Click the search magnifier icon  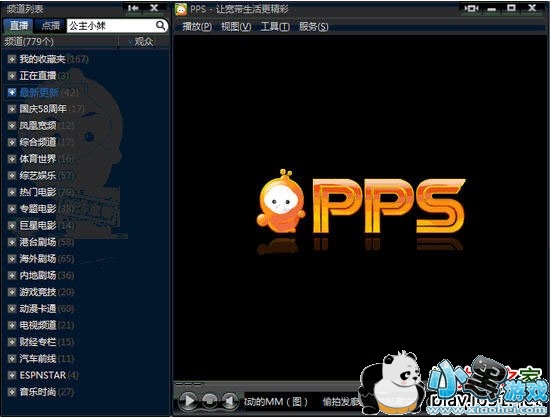tap(160, 25)
